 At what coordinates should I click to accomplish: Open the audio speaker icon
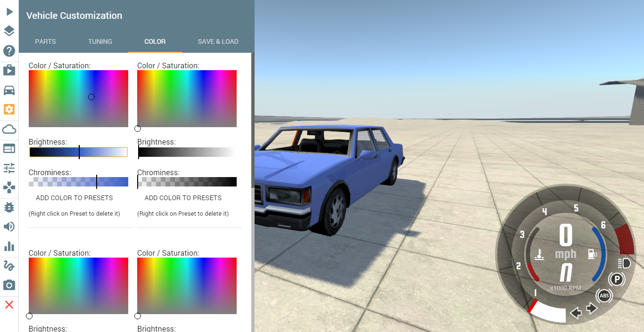[9, 227]
